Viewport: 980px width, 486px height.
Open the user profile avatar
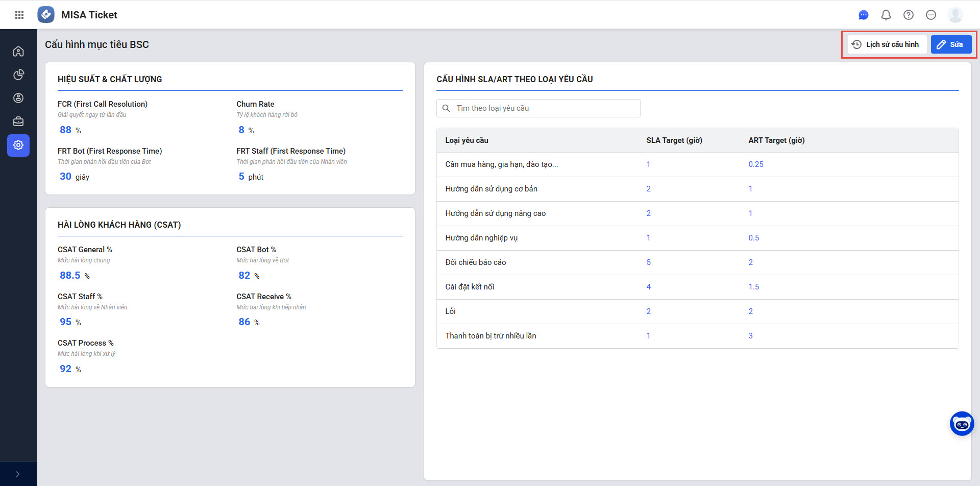(x=955, y=15)
